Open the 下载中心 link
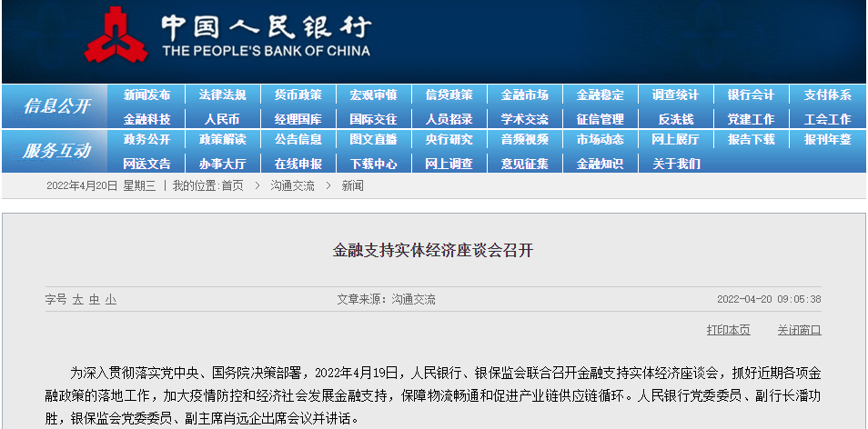The image size is (868, 429). 373,164
